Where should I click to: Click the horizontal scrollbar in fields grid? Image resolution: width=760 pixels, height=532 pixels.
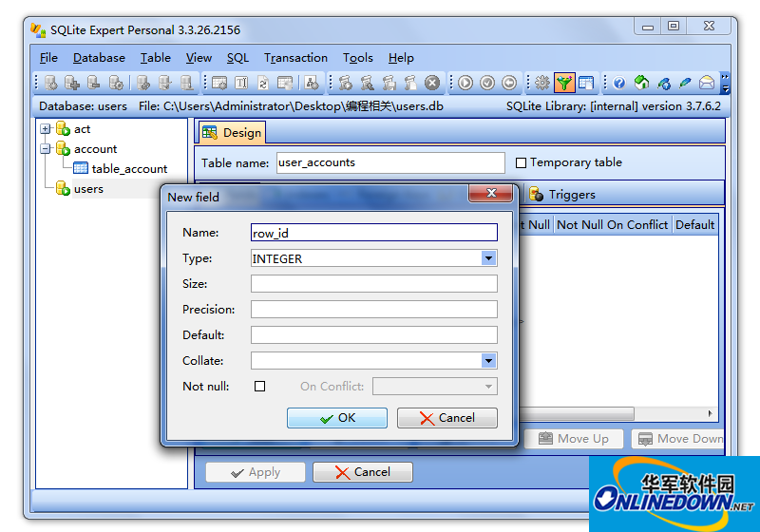576,414
